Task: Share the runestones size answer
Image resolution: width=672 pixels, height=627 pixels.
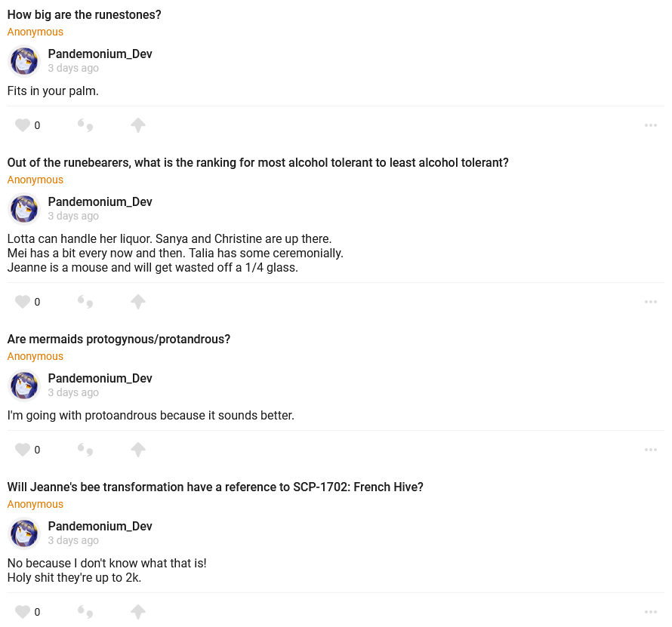Action: tap(137, 125)
